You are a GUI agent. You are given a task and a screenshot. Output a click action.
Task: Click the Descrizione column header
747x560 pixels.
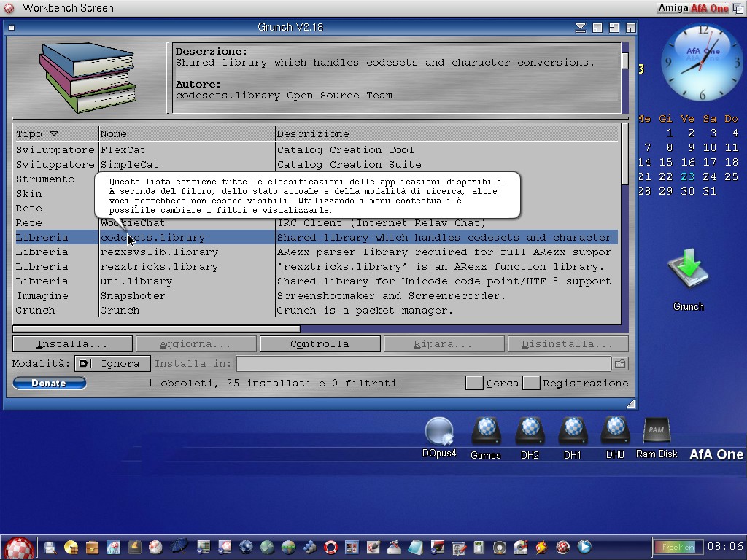coord(446,133)
